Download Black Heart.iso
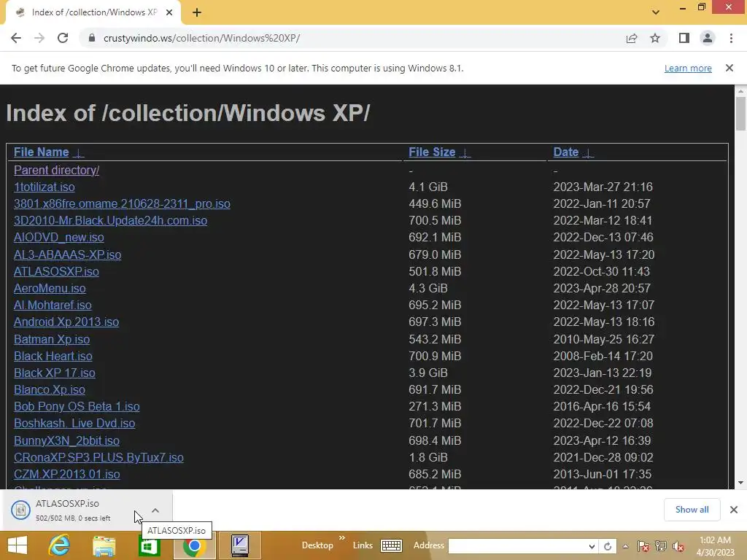 click(x=53, y=356)
